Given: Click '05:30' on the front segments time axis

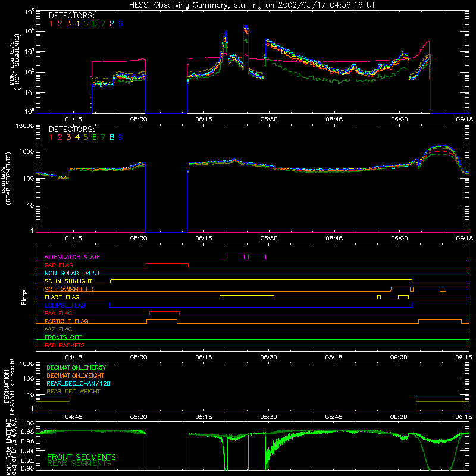Looking at the screenshot, I should [269, 120].
